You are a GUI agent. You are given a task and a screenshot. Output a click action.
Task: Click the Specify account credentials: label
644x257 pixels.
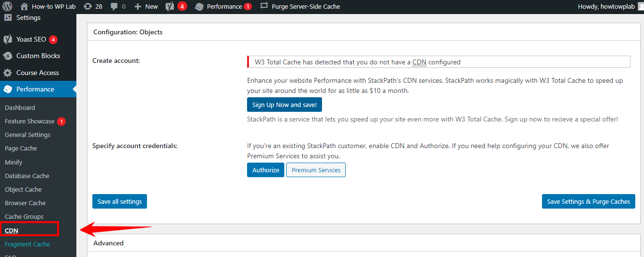(135, 146)
